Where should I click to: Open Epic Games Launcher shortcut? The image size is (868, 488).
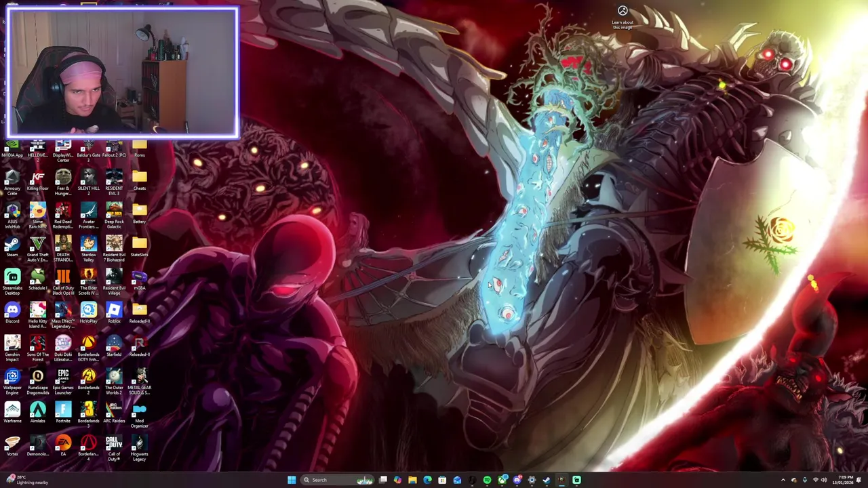pyautogui.click(x=63, y=382)
